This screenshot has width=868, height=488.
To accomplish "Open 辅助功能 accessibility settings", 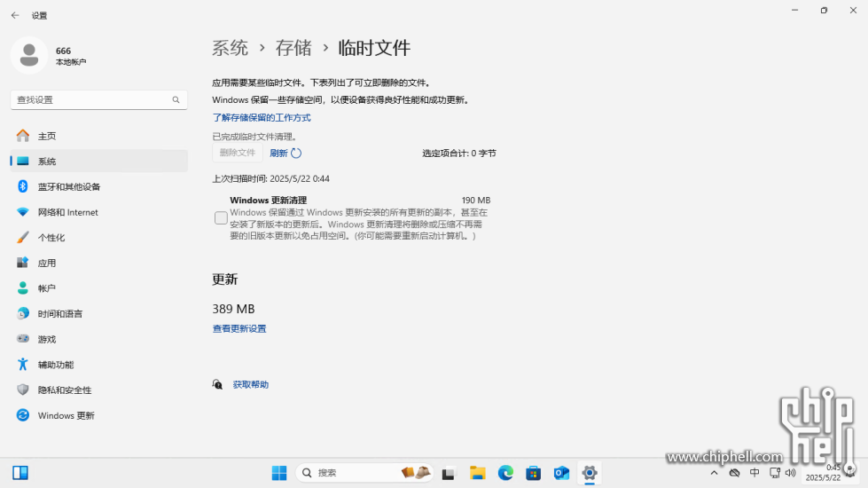I will click(99, 365).
